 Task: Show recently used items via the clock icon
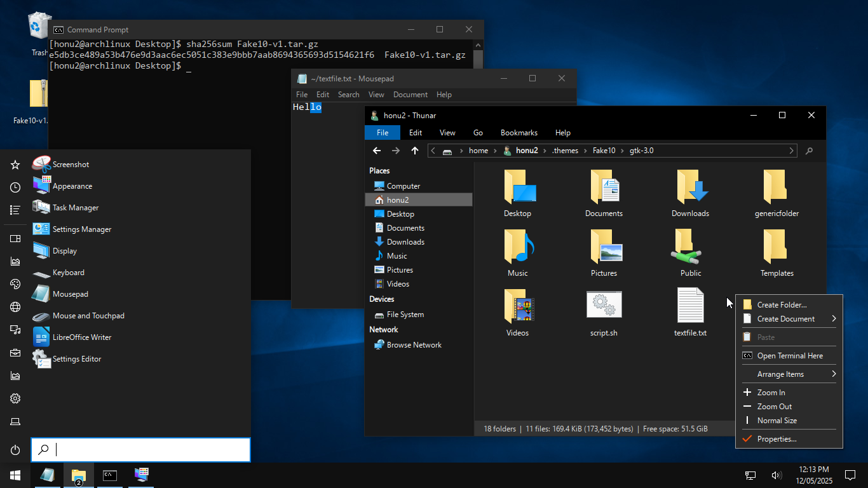(x=14, y=187)
